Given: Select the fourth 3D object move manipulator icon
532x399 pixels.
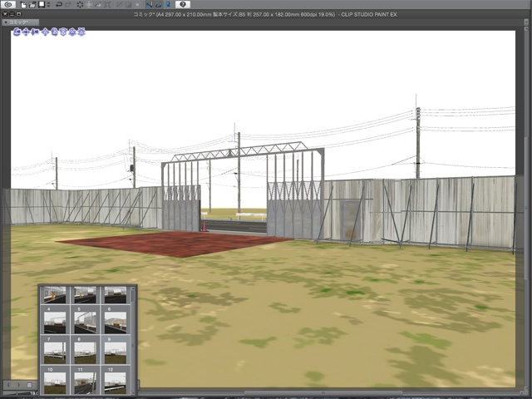Looking at the screenshot, I should (46, 32).
